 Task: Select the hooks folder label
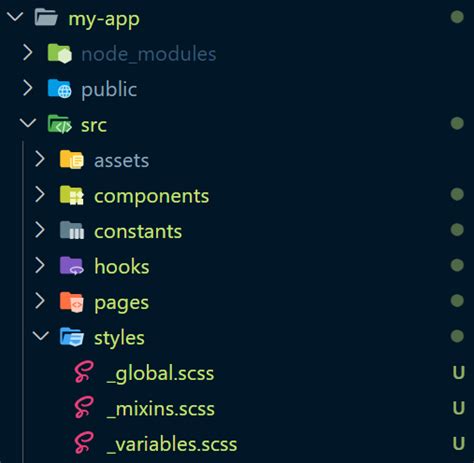point(122,266)
